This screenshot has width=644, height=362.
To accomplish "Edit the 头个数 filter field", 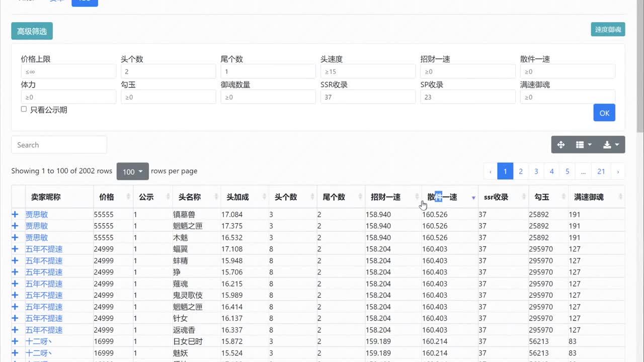I will (x=168, y=71).
